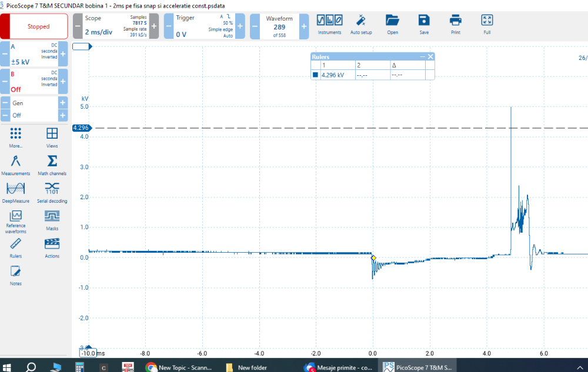Open the More... tools menu
Screen dimensions: 588x372
click(x=16, y=137)
